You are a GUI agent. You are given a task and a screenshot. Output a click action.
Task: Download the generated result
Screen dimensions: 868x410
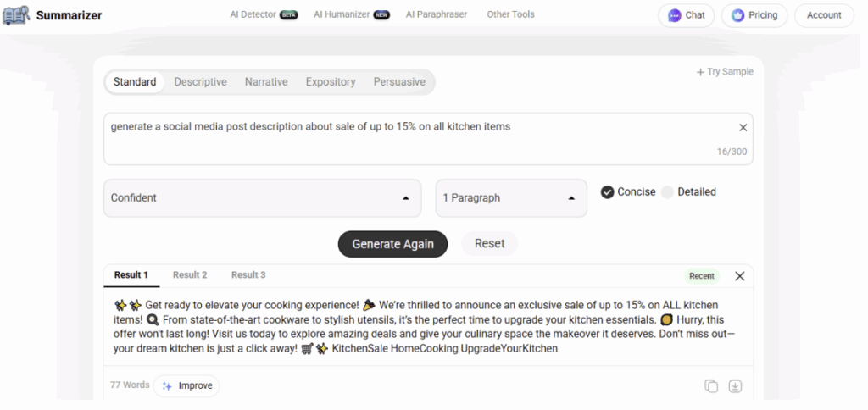coord(735,386)
